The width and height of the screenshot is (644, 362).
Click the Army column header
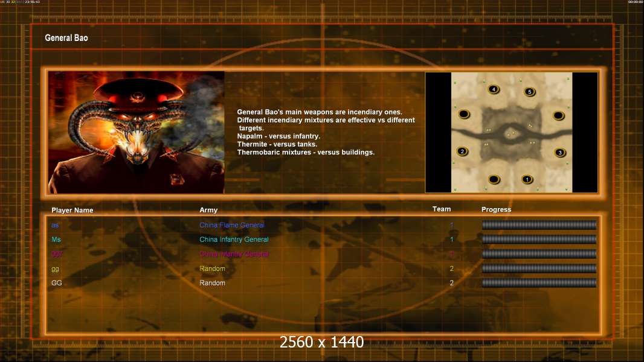click(x=208, y=210)
